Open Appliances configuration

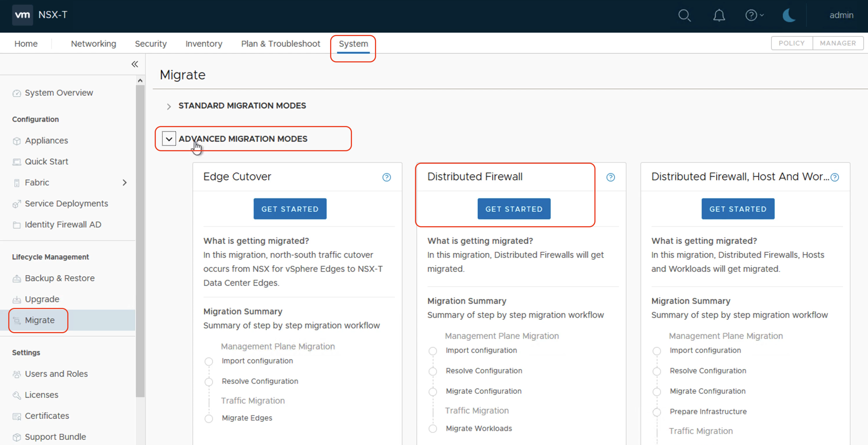(46, 140)
